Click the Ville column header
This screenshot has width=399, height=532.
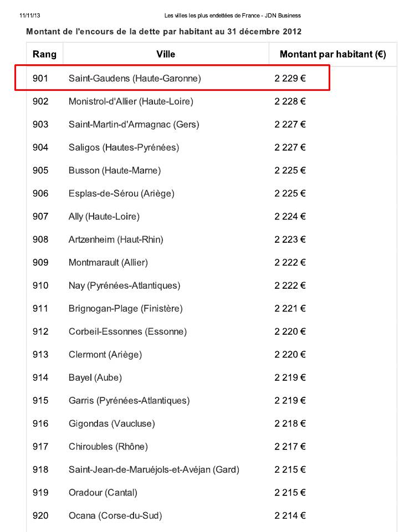coord(166,54)
